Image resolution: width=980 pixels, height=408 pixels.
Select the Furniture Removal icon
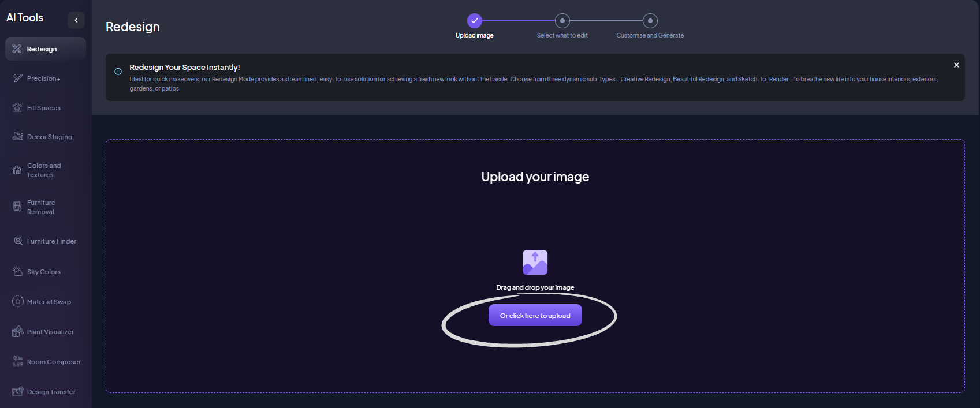[17, 207]
